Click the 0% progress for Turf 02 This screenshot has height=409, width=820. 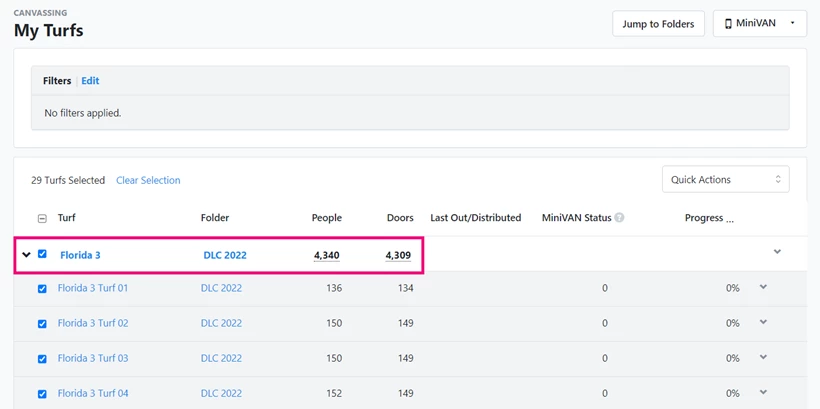pyautogui.click(x=733, y=323)
